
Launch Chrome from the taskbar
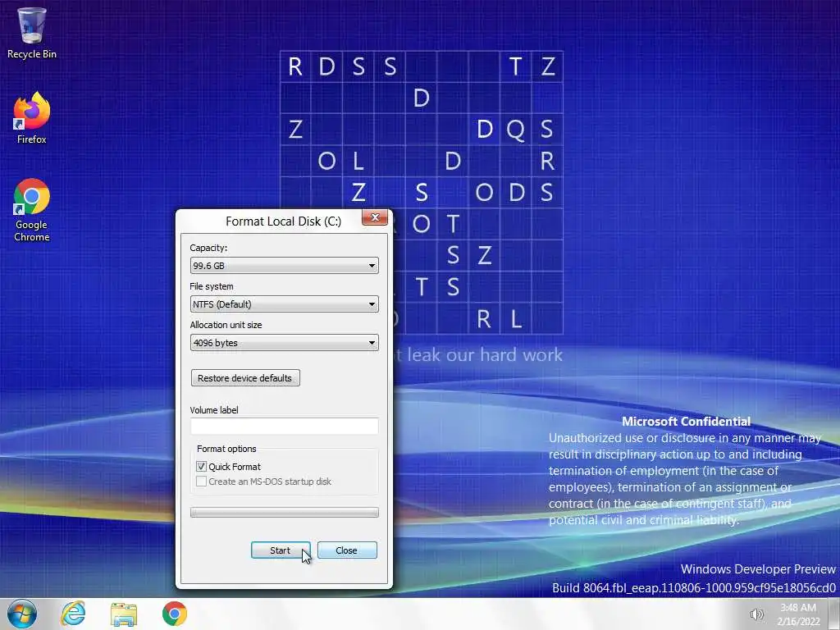[175, 614]
